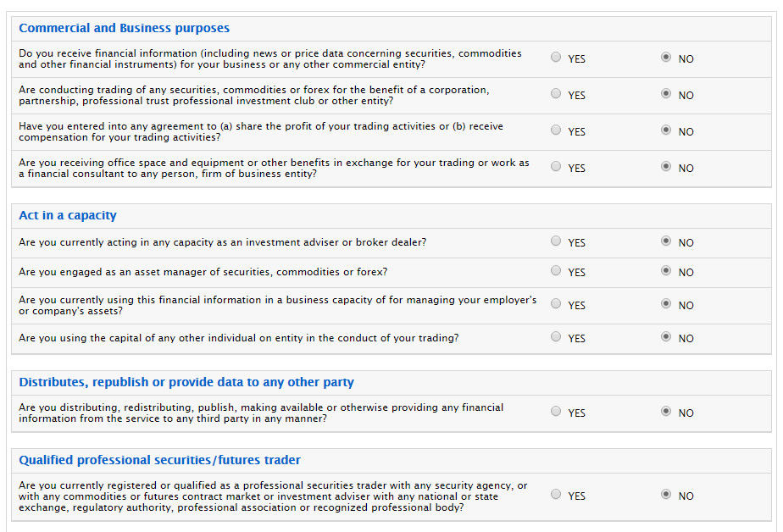This screenshot has height=532, width=783.
Task: Mark YES for managing employer's assets question
Action: [x=556, y=304]
